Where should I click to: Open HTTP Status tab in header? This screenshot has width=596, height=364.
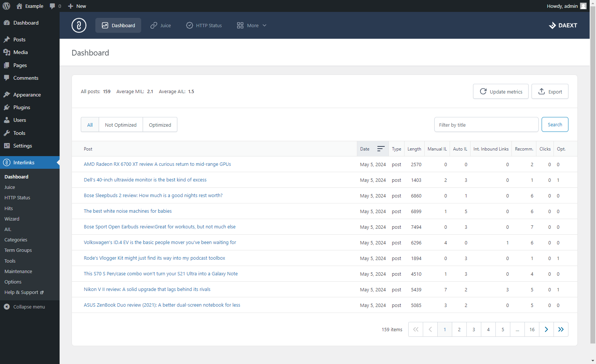pos(204,25)
